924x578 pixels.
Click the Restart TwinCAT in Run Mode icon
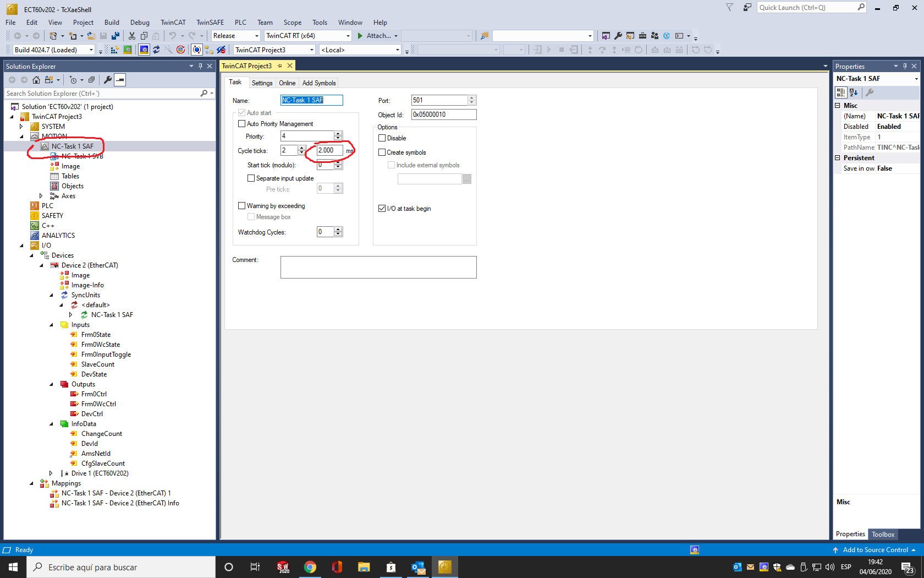point(128,50)
